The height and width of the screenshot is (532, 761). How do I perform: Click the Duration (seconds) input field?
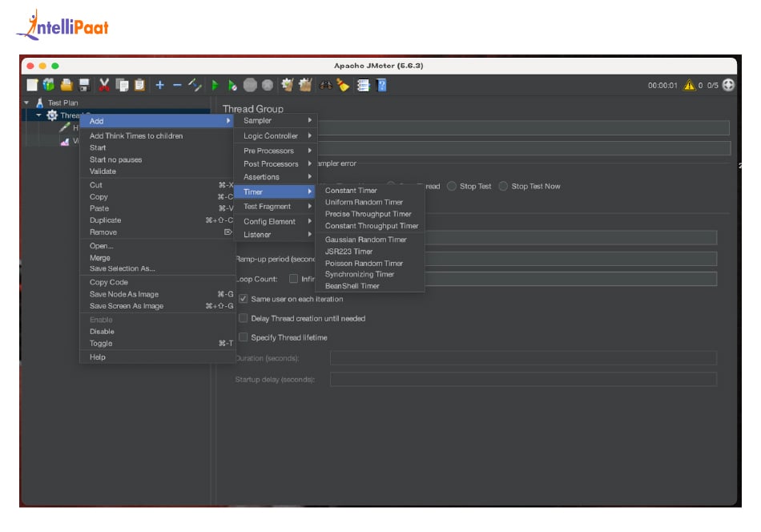[523, 358]
